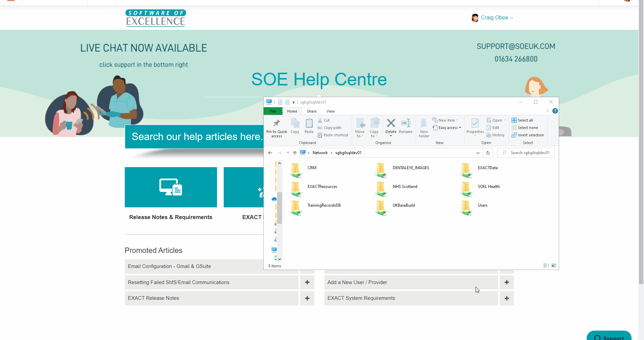
Task: Click the SUPPORT@SOEUK.COM email link
Action: click(516, 46)
